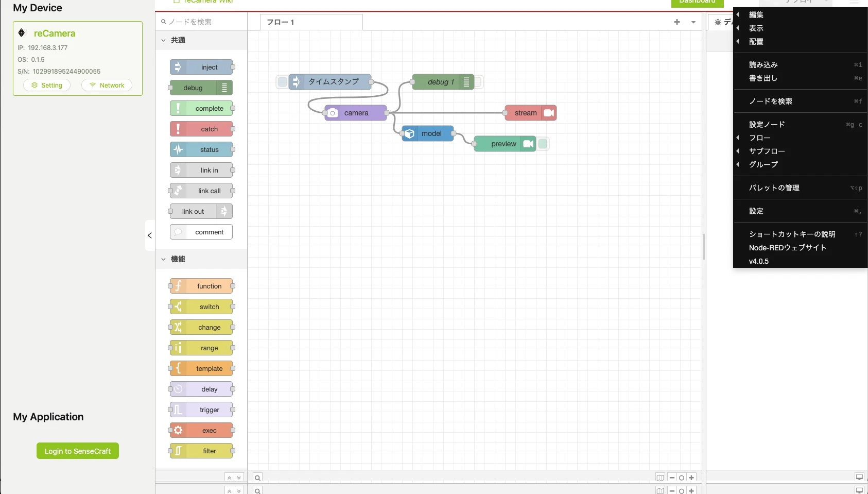Select the filter palette node
Screen dimensions: 868x494
[201, 451]
